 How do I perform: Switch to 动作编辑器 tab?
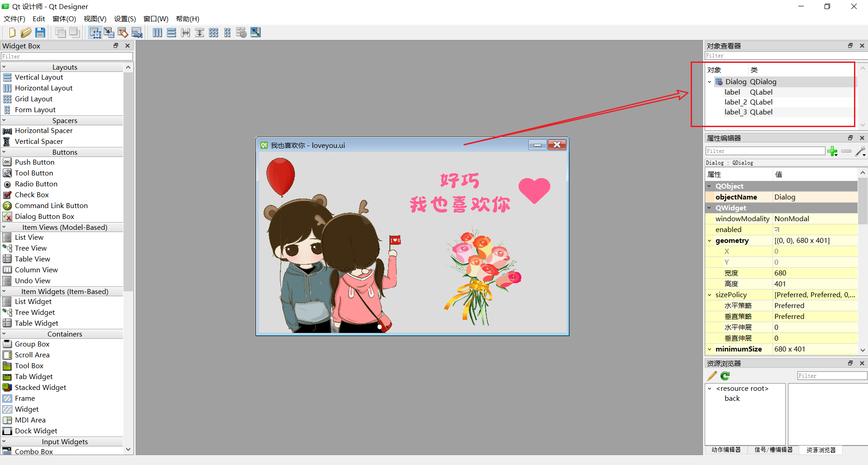(726, 450)
